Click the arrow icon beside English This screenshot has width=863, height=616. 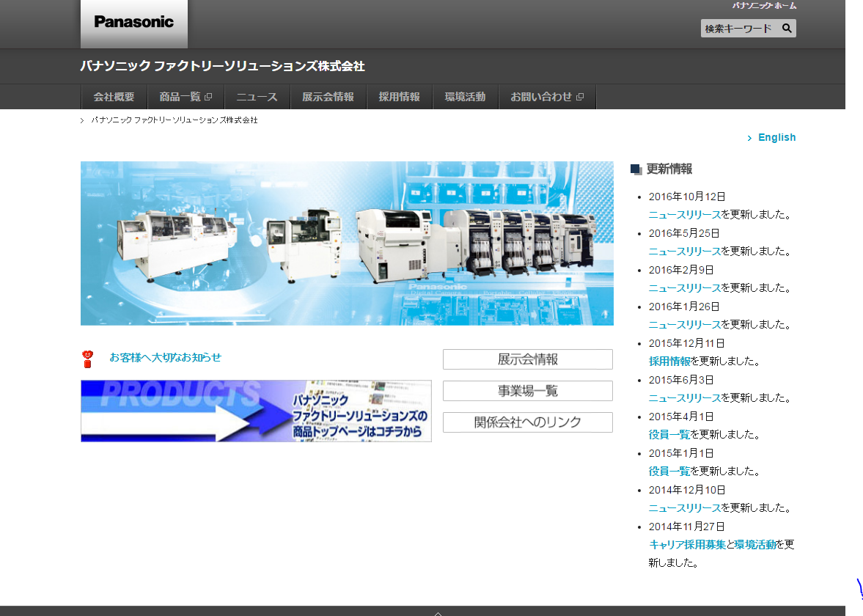pyautogui.click(x=749, y=138)
